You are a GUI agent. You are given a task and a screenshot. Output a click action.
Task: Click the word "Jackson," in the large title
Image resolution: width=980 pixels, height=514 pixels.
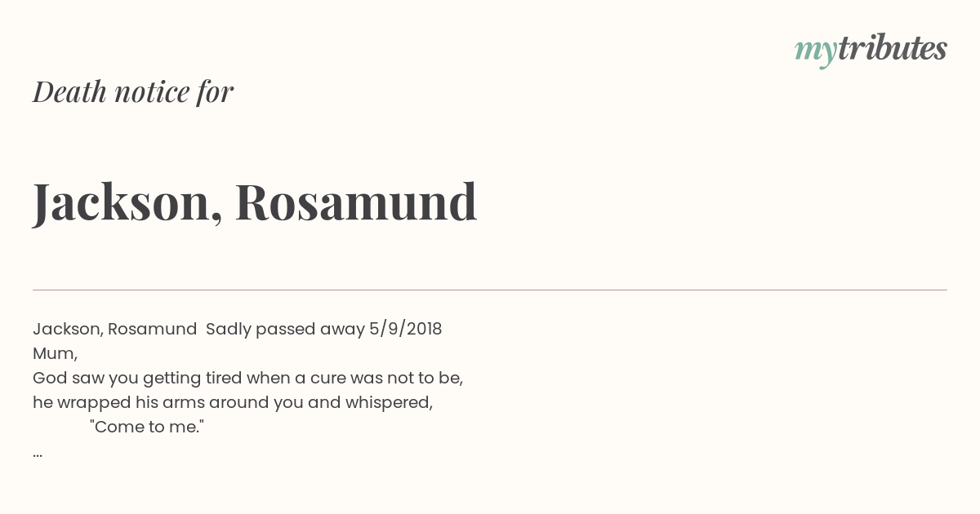(x=127, y=203)
